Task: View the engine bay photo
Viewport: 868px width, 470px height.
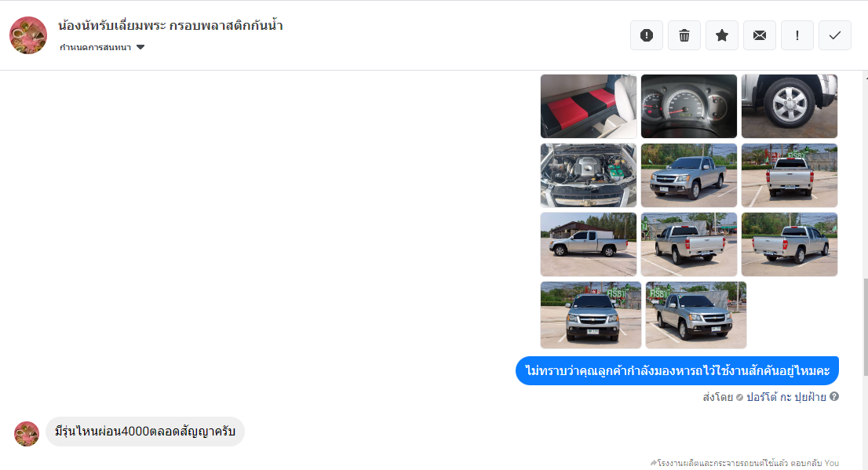Action: pos(589,176)
